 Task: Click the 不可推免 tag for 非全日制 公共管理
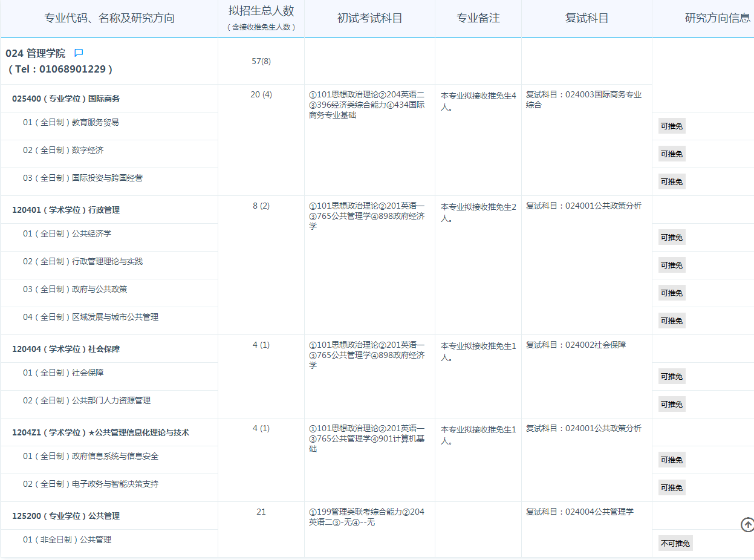[x=675, y=543]
